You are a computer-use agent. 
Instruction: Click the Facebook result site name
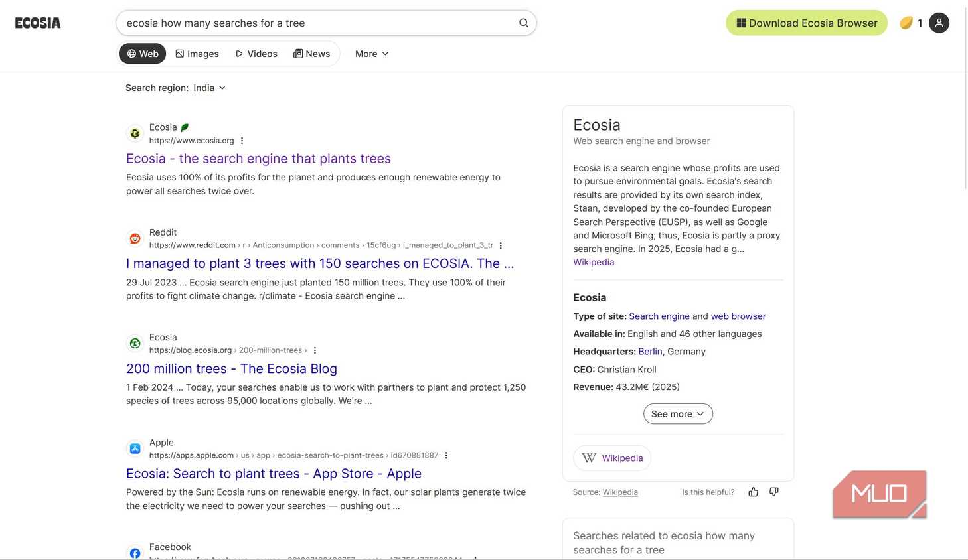(170, 547)
